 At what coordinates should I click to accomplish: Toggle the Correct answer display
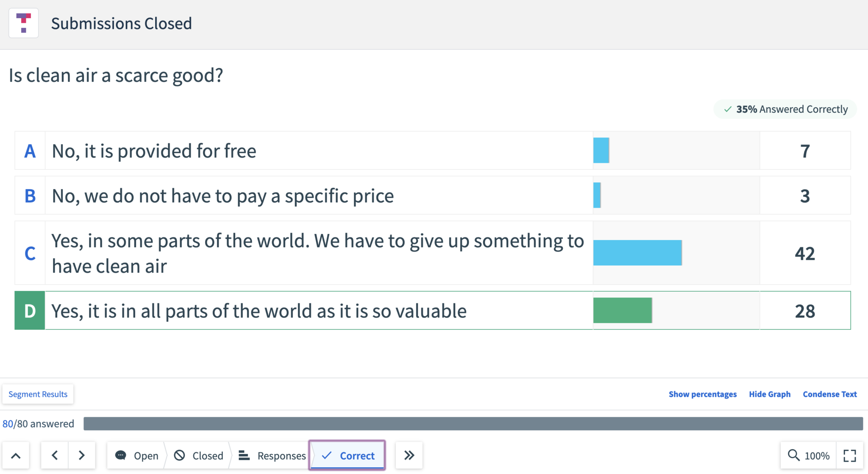[x=348, y=455]
